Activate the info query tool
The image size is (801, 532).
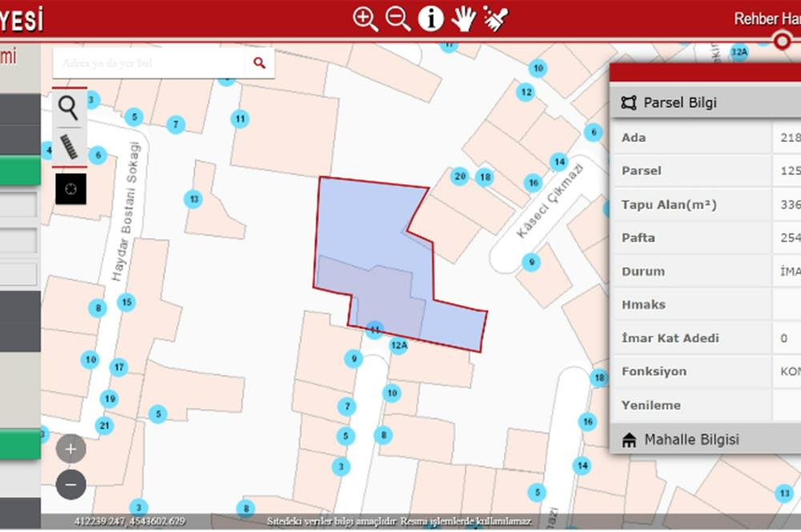(431, 19)
